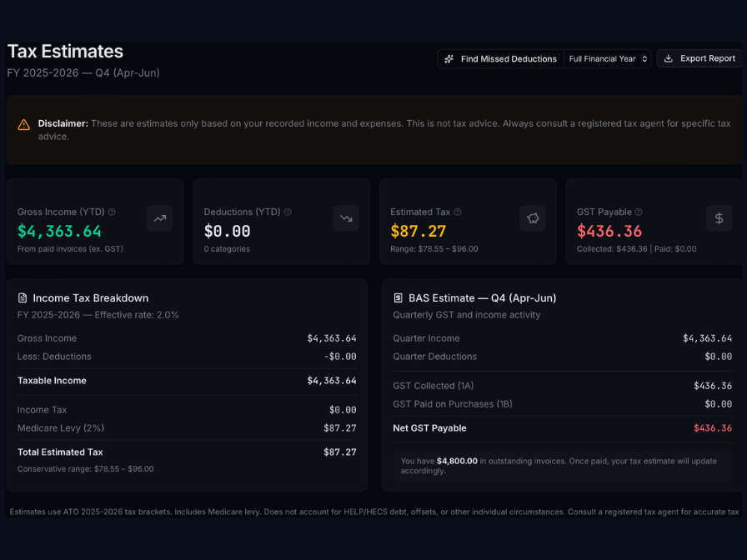Click the Net GST Payable row label
747x560 pixels.
tap(429, 428)
